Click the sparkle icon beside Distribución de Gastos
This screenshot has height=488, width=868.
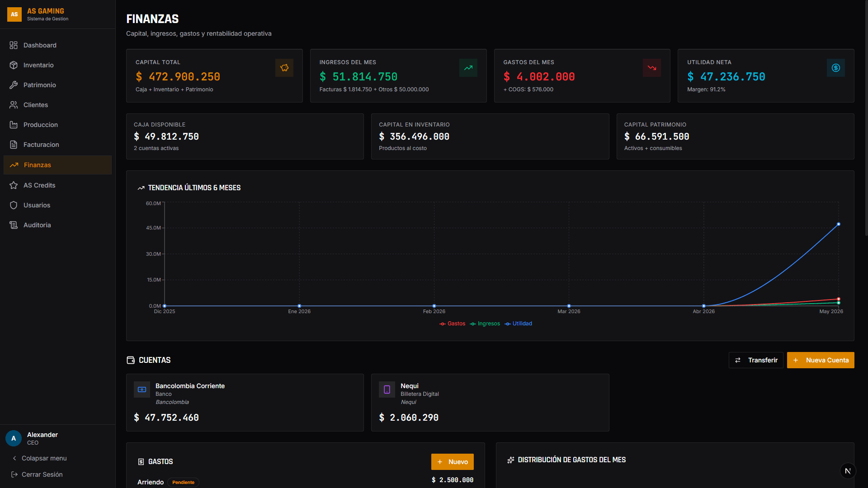click(x=511, y=460)
